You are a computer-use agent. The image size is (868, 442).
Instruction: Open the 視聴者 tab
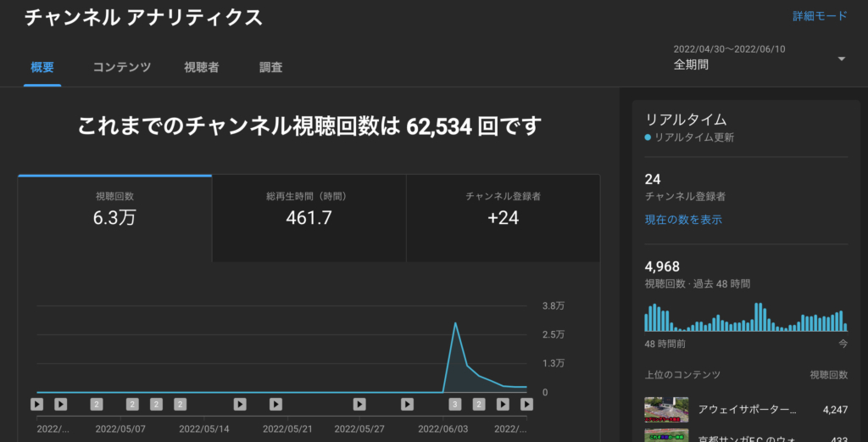[x=202, y=67]
